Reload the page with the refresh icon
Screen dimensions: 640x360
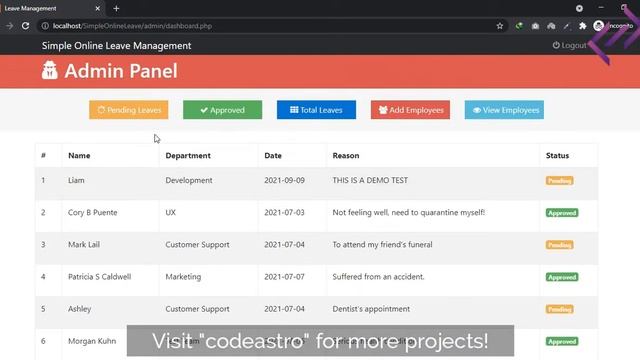click(25, 26)
